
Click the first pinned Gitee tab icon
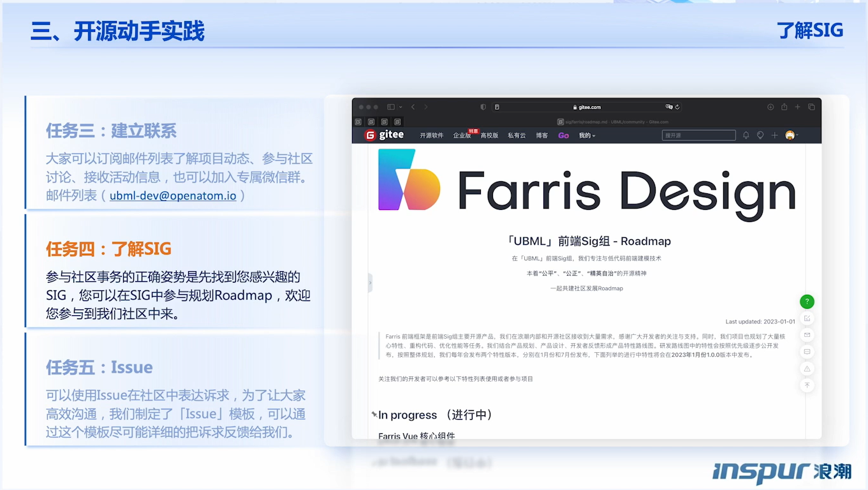point(358,121)
